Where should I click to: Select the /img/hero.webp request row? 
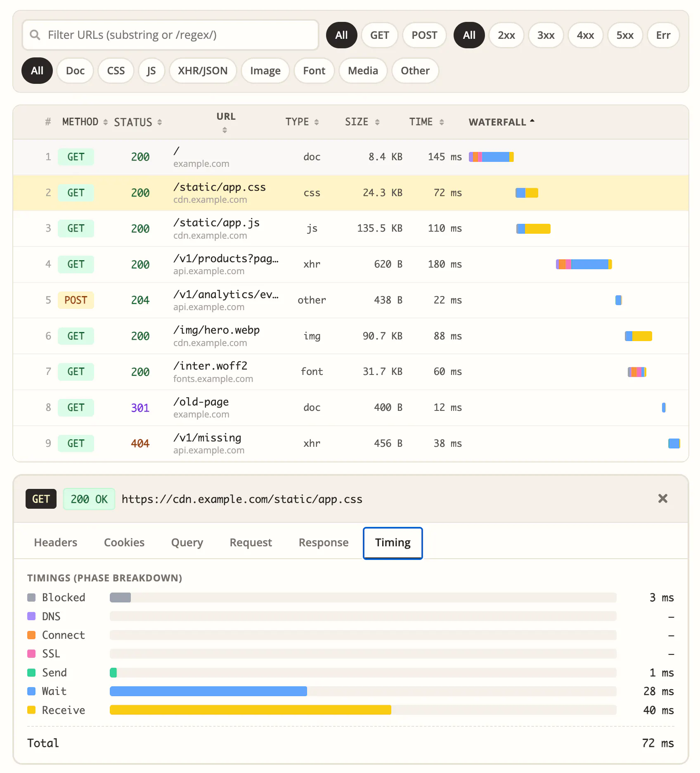(351, 336)
